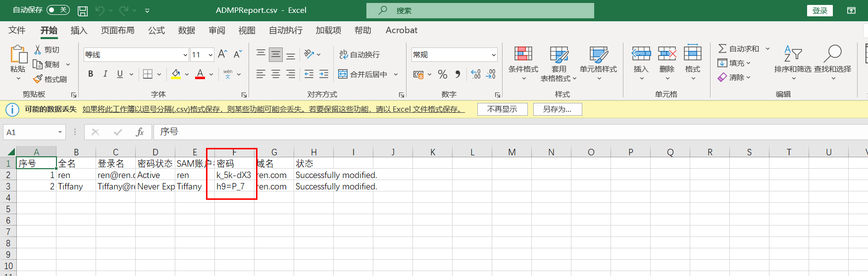Image resolution: width=868 pixels, height=276 pixels.
Task: Open the 文件 File tab
Action: 17,30
